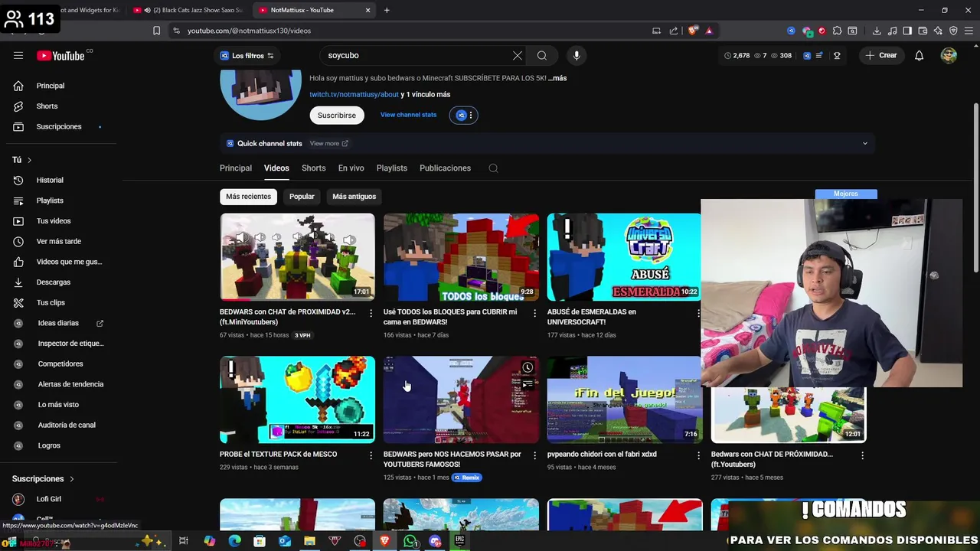This screenshot has height=551, width=980.
Task: Switch to the Black Cats Jazz Show tab
Action: point(188,10)
